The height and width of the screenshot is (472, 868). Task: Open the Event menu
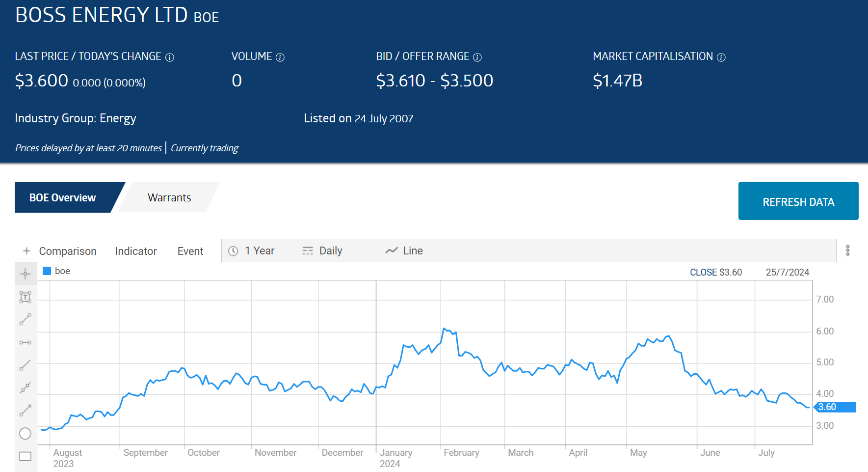(190, 251)
